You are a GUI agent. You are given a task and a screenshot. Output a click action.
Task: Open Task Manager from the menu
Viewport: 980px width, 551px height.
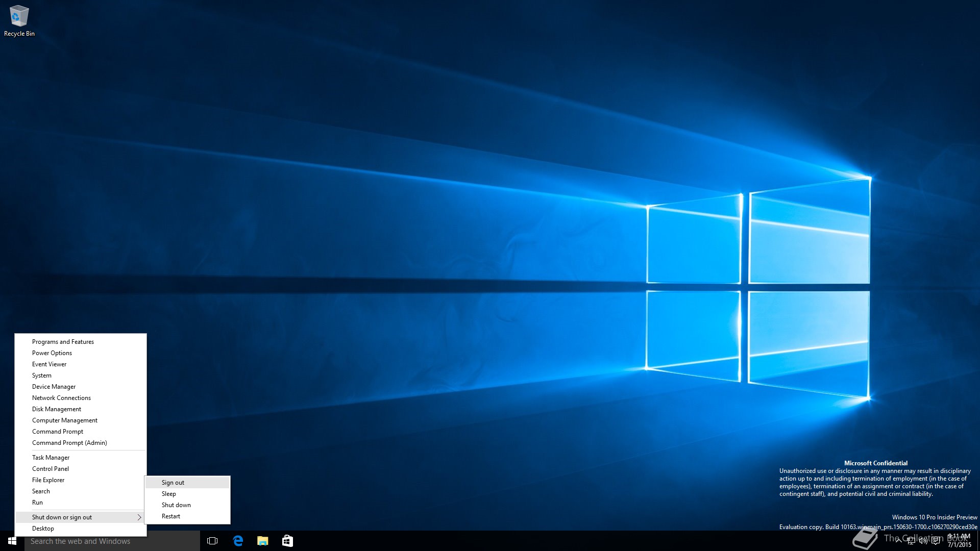pos(51,458)
